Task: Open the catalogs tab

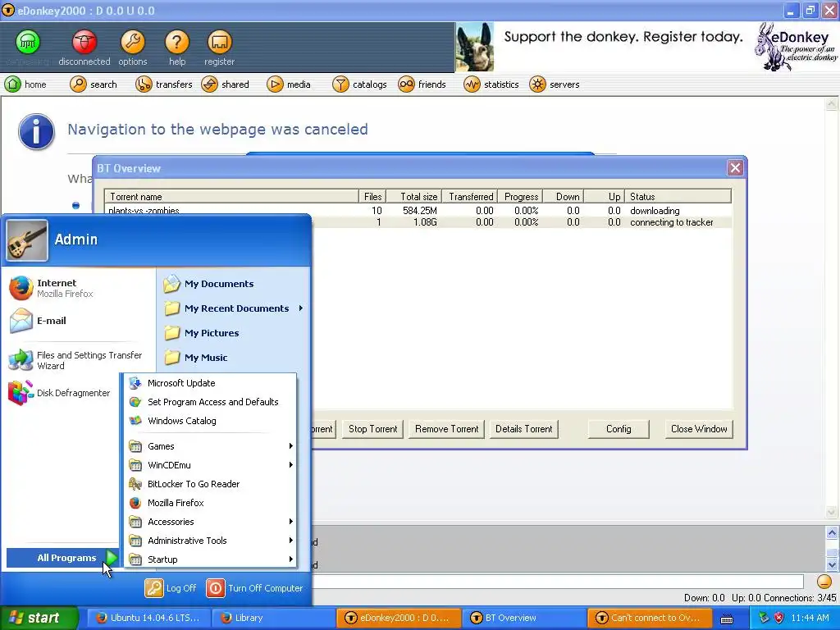Action: [x=359, y=84]
